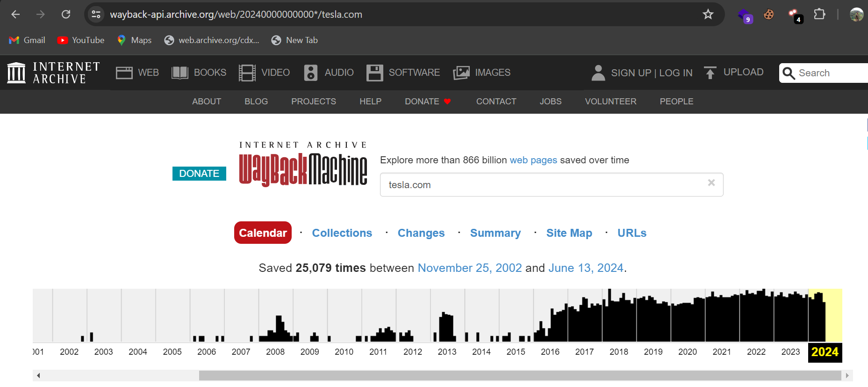Open the Donate link with heart
The image size is (868, 387).
point(428,102)
